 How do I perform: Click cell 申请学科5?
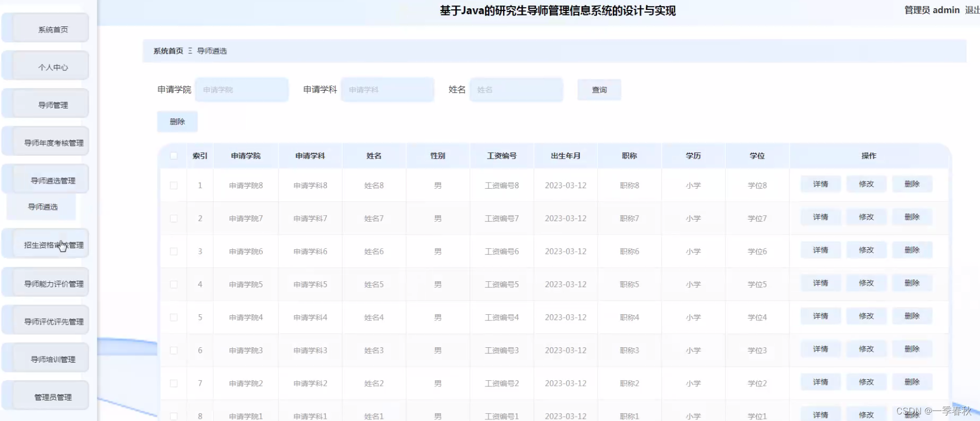[310, 285]
